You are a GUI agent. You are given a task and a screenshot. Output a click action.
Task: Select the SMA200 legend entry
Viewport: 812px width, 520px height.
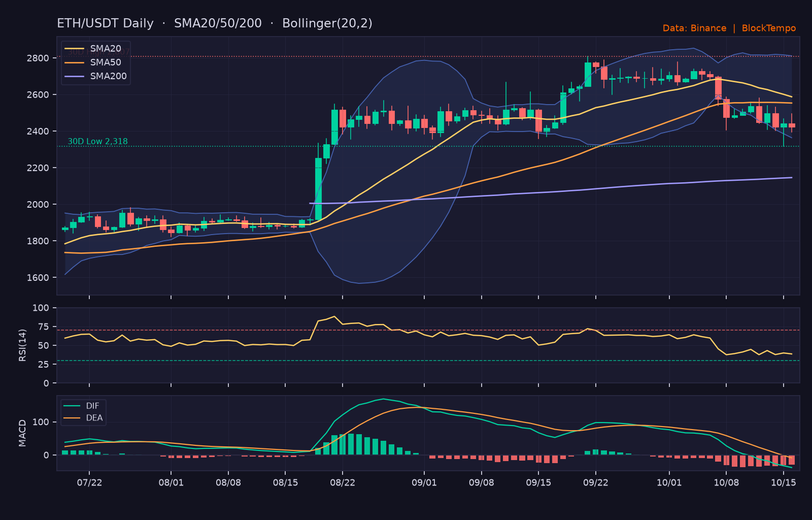[x=96, y=76]
